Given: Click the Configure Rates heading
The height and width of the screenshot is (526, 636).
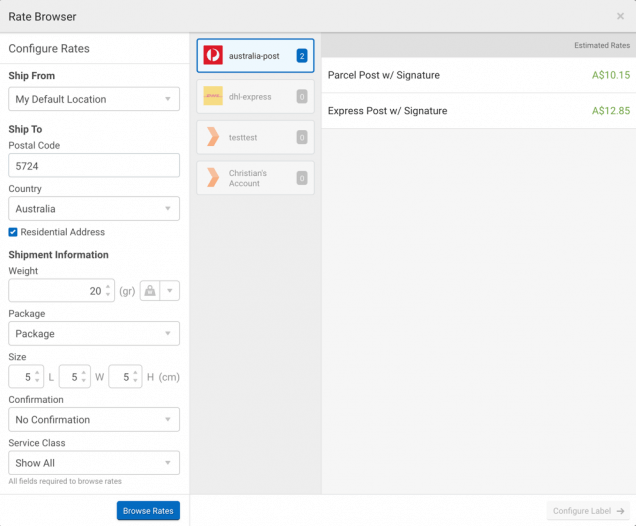Looking at the screenshot, I should pos(49,49).
